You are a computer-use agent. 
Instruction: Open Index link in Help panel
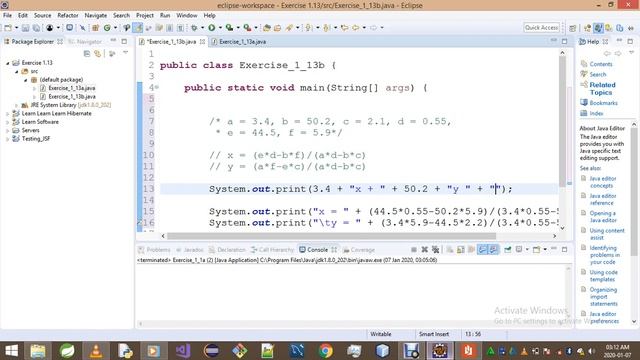[596, 113]
